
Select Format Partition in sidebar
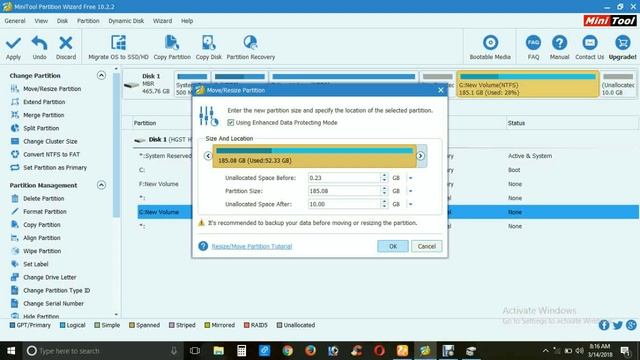pos(44,211)
